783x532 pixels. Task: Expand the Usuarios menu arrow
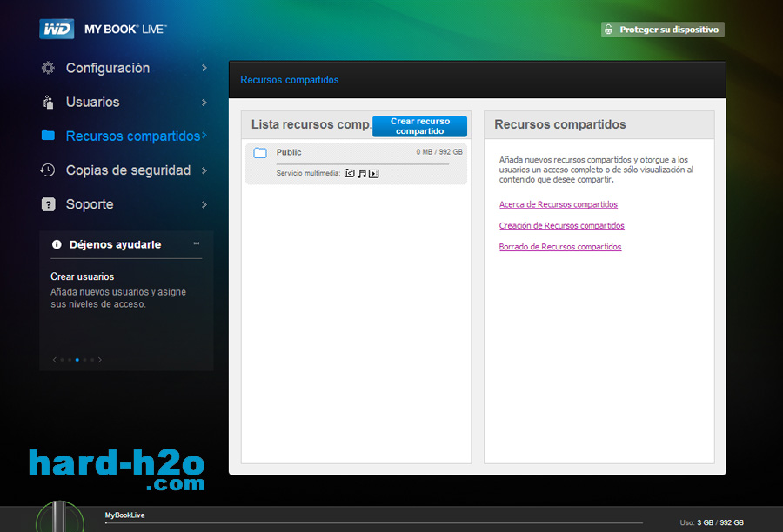[204, 103]
